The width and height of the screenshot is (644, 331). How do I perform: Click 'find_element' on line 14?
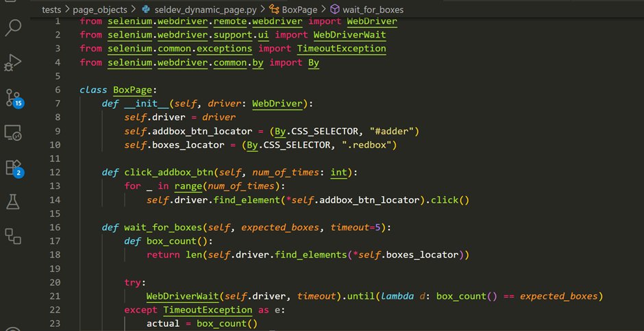247,199
